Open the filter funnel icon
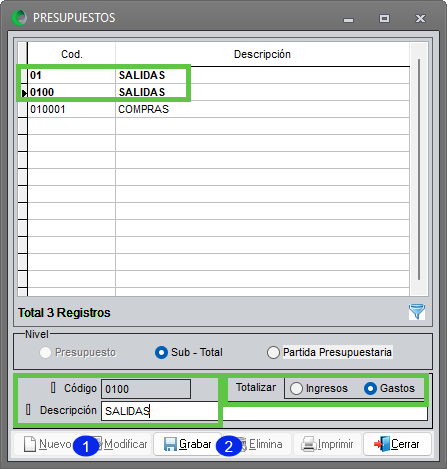 (x=417, y=312)
